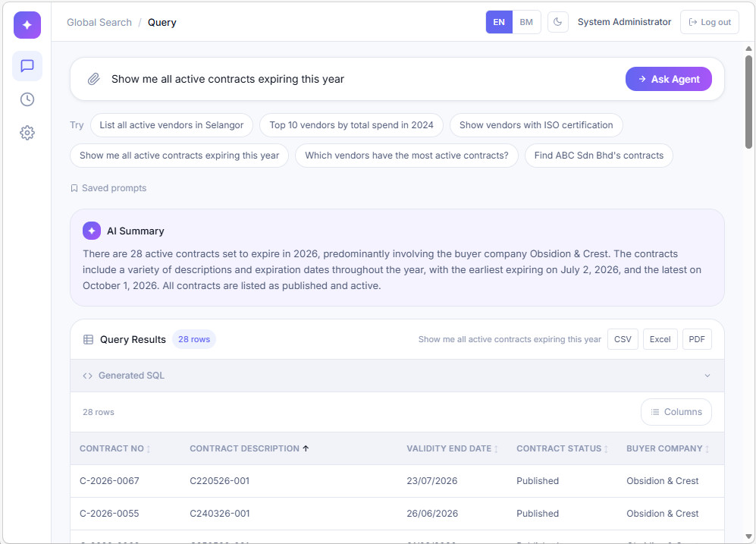Switch language to EN
This screenshot has height=544, width=756.
point(499,22)
